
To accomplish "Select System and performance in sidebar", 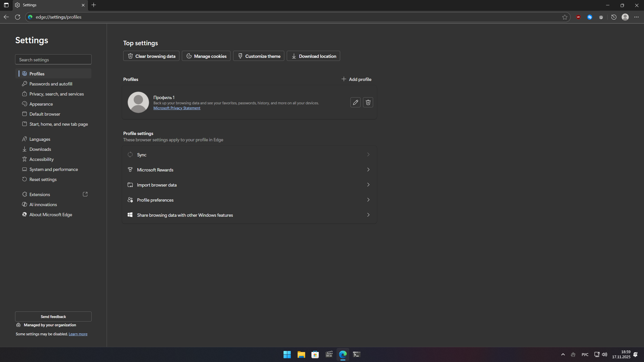I will [x=54, y=169].
